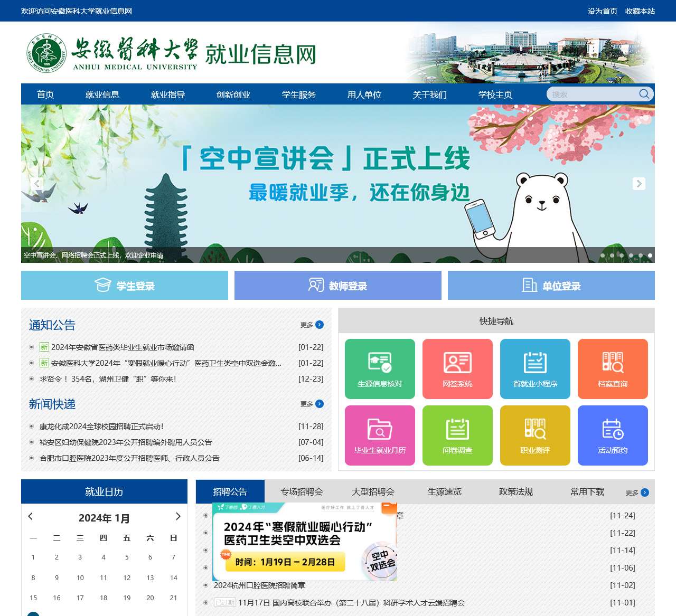Screen dimensions: 676x616
Task: Select the 省就业小程序 icon
Action: [x=534, y=368]
